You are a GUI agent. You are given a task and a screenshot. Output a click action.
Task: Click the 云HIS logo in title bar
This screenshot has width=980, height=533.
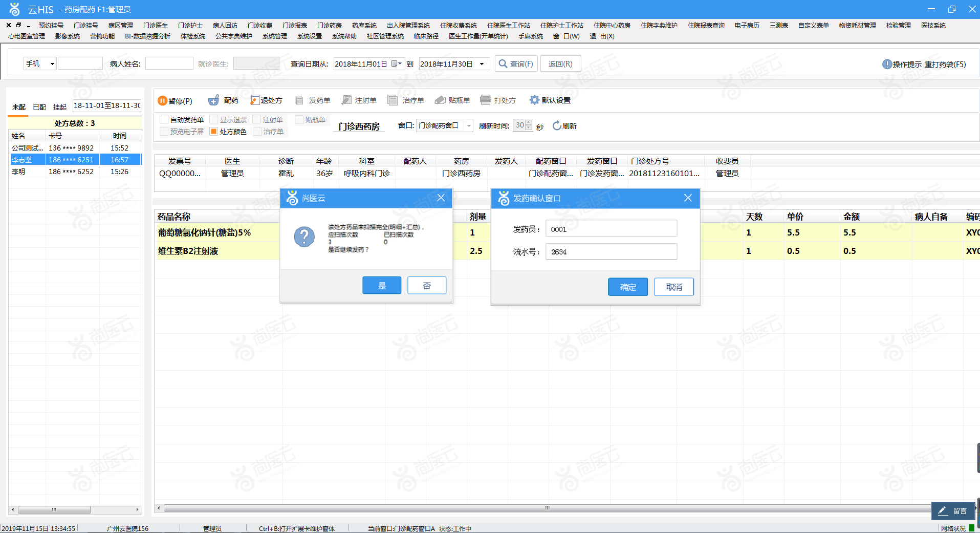pos(14,9)
